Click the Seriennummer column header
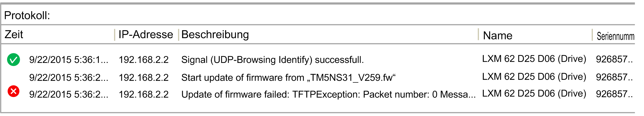644x116 pixels. coord(615,36)
